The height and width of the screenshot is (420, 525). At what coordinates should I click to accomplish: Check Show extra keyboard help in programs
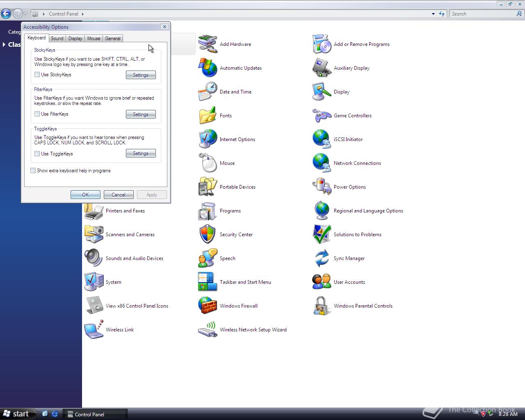click(x=33, y=171)
